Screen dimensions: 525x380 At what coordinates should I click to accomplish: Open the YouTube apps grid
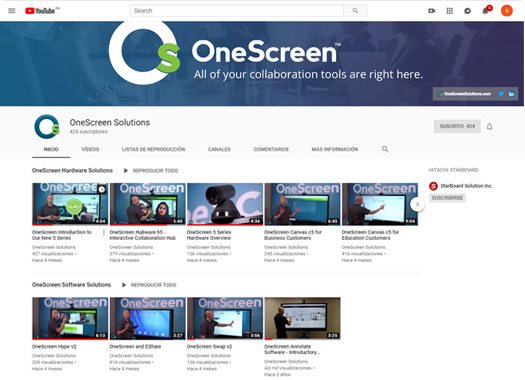(x=450, y=11)
